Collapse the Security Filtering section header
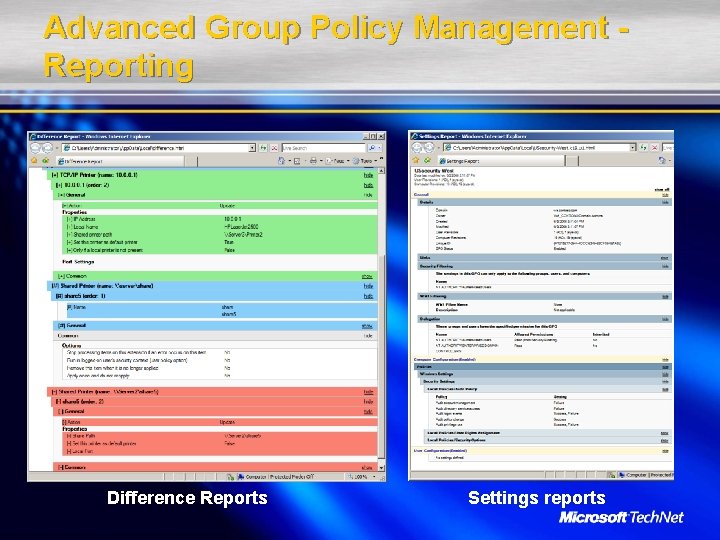This screenshot has width=720, height=540. [545, 266]
